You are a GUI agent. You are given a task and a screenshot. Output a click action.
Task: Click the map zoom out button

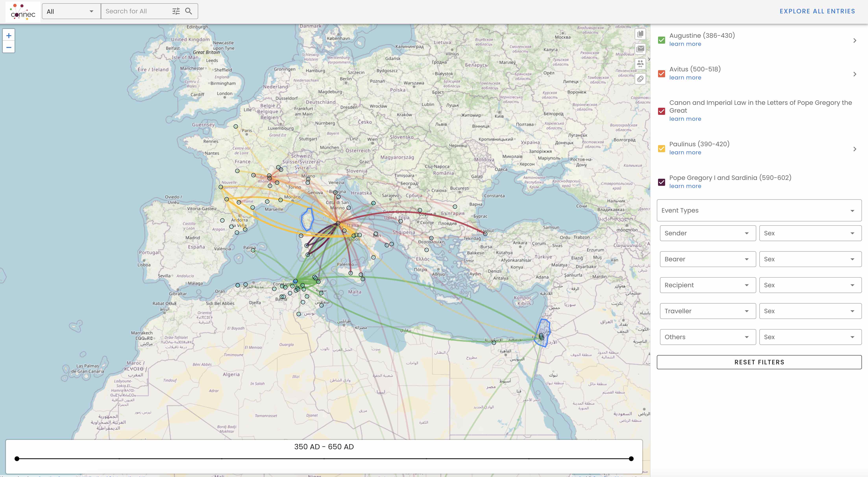9,47
